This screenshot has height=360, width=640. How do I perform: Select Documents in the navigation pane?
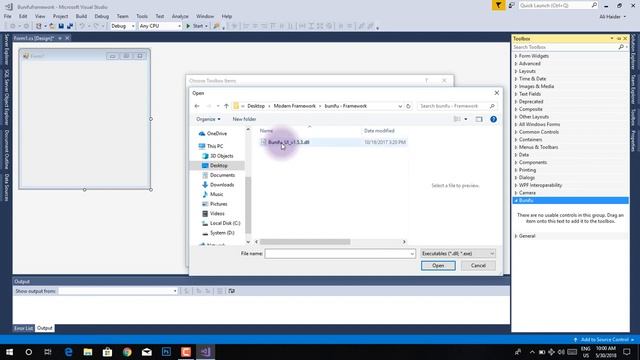[222, 175]
